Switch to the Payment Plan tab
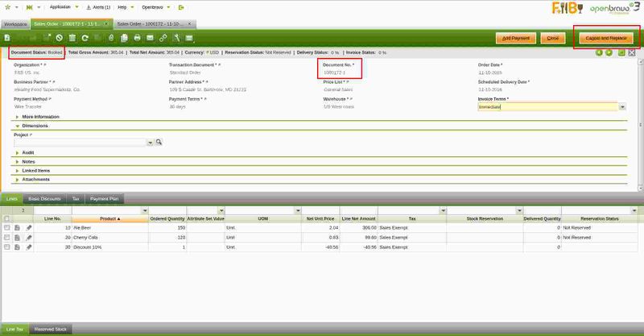This screenshot has width=644, height=336. 105,197
